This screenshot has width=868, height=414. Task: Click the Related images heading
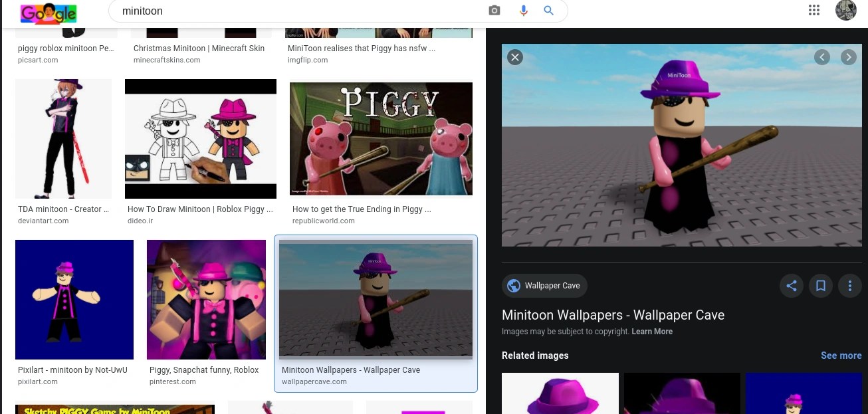pos(535,356)
